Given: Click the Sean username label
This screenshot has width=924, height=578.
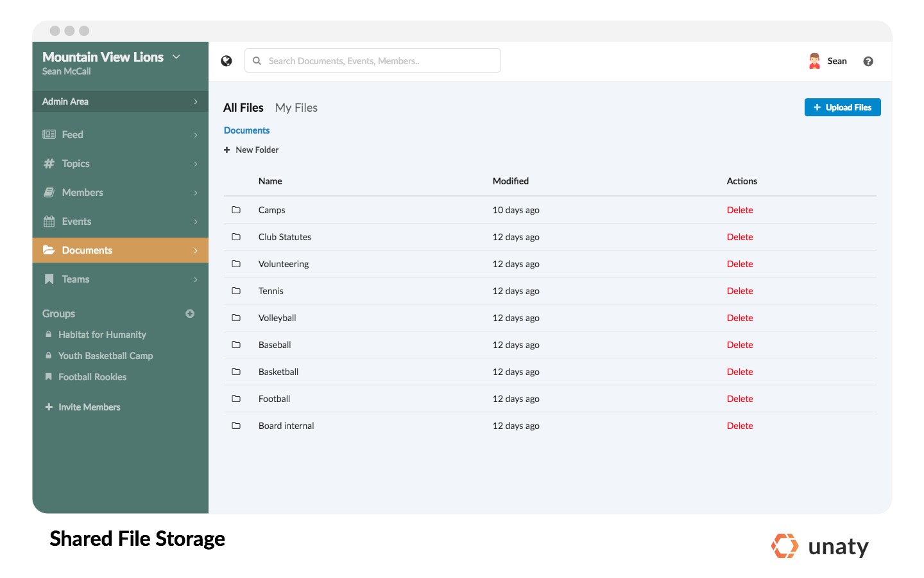Looking at the screenshot, I should coord(837,61).
